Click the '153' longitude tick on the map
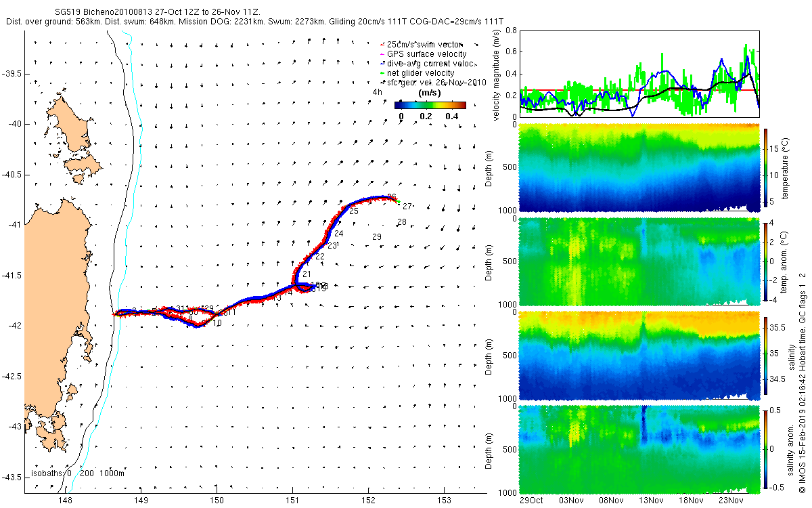 (443, 501)
